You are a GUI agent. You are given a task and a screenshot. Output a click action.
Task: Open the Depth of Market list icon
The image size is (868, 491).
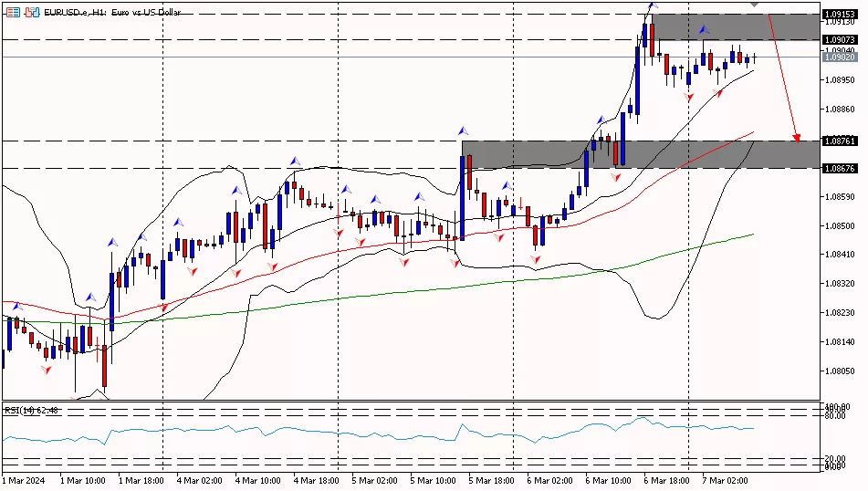(14, 12)
